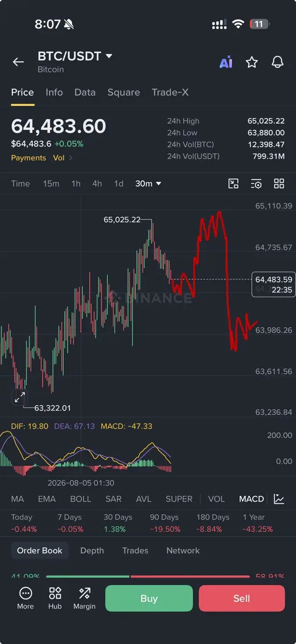Open the Order Book tab
The width and height of the screenshot is (296, 644).
[40, 551]
